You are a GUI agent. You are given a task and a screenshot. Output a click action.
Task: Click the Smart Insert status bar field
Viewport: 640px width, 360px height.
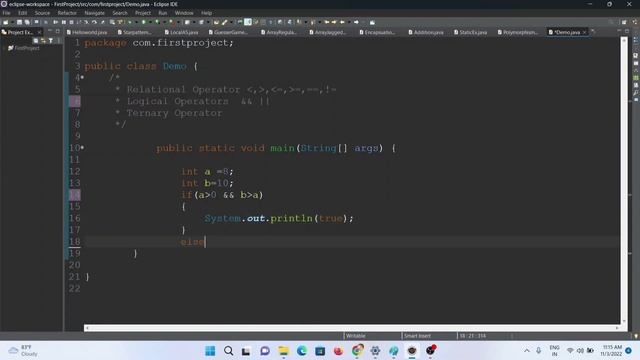(x=417, y=336)
